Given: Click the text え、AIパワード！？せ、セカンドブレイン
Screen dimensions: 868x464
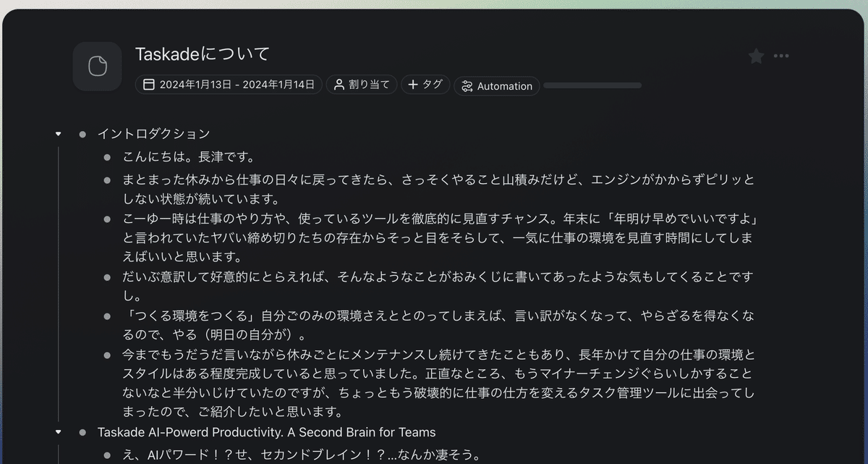Looking at the screenshot, I should [302, 455].
